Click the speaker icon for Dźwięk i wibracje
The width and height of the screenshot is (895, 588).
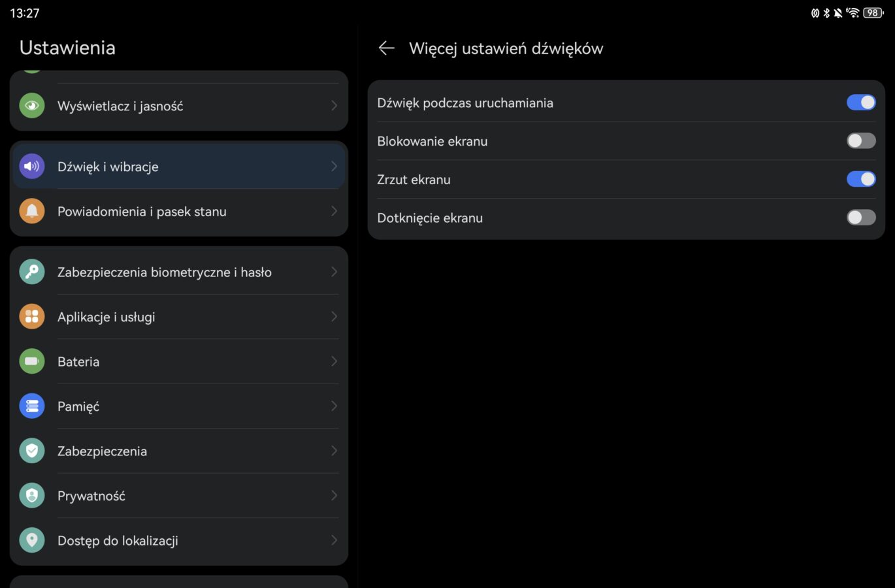(x=32, y=167)
